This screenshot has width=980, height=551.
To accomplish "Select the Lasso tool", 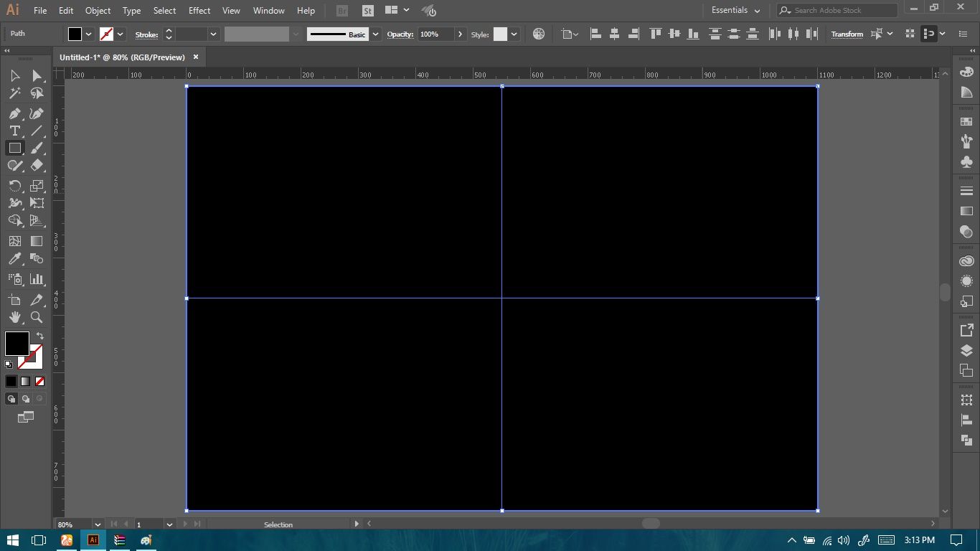I will 37,93.
